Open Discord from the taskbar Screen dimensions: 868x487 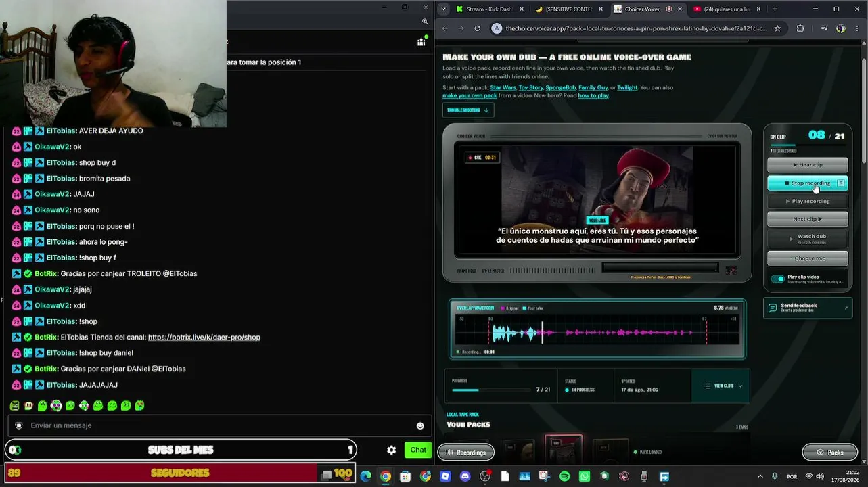point(465,476)
